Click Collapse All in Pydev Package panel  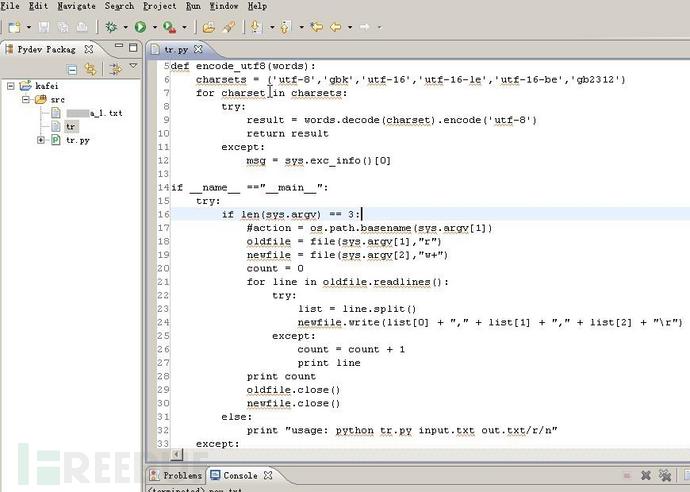72,68
